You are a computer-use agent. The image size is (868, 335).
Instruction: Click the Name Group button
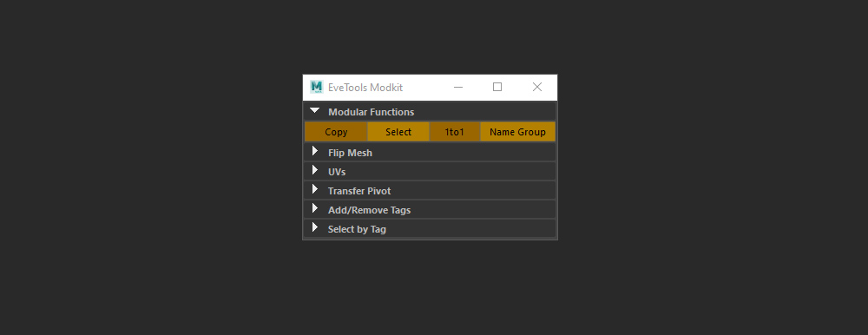pyautogui.click(x=517, y=132)
